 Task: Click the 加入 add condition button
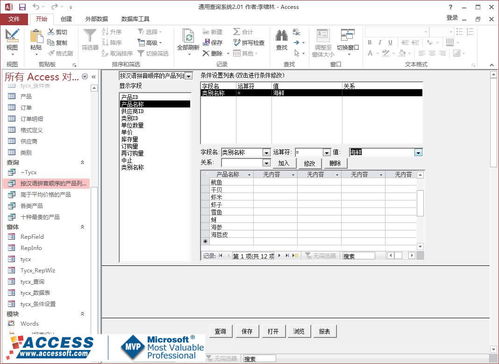click(x=284, y=163)
